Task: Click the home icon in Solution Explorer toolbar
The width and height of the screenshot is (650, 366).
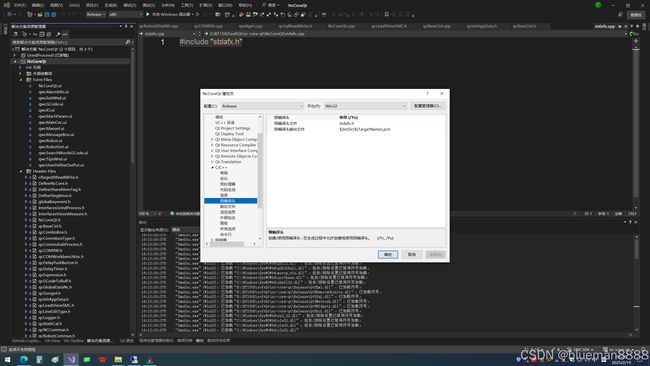Action: click(x=15, y=34)
